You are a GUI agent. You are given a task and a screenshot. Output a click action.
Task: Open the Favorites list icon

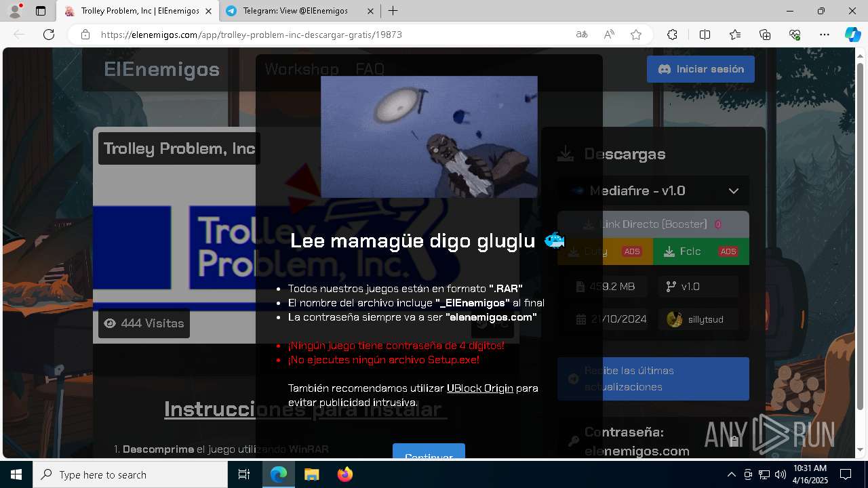[x=735, y=35]
